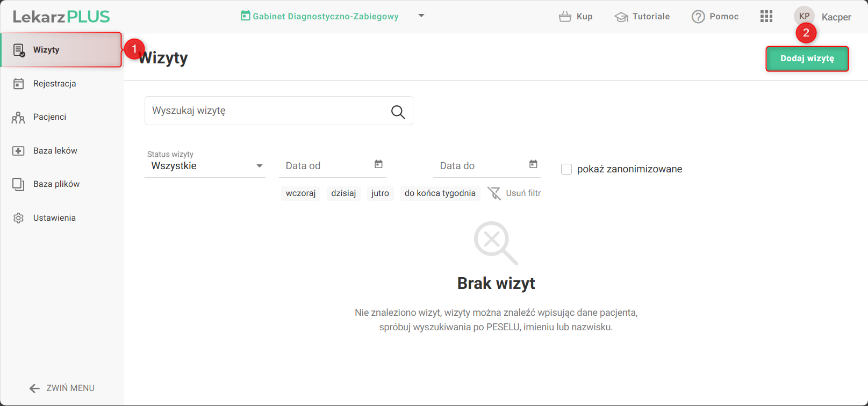Open the Data od calendar picker
This screenshot has height=406, width=868.
378,164
